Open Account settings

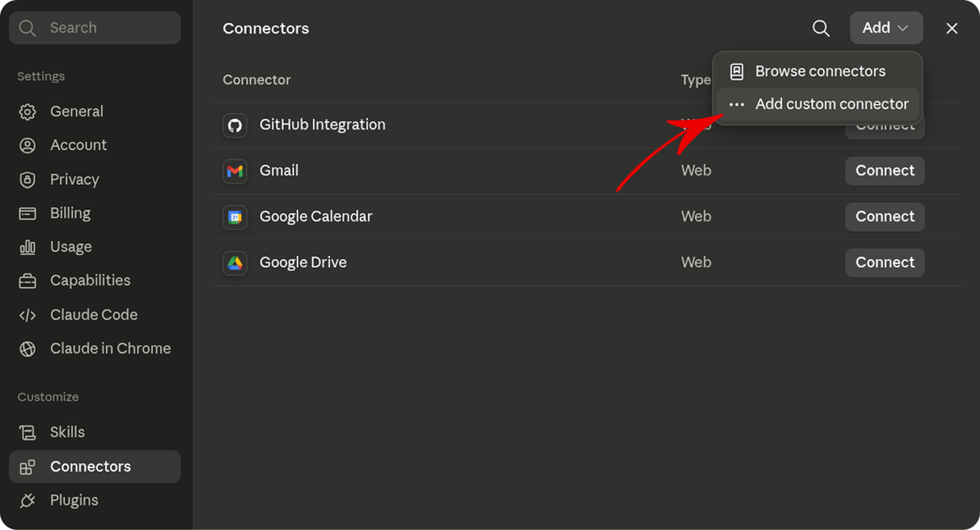click(x=95, y=145)
